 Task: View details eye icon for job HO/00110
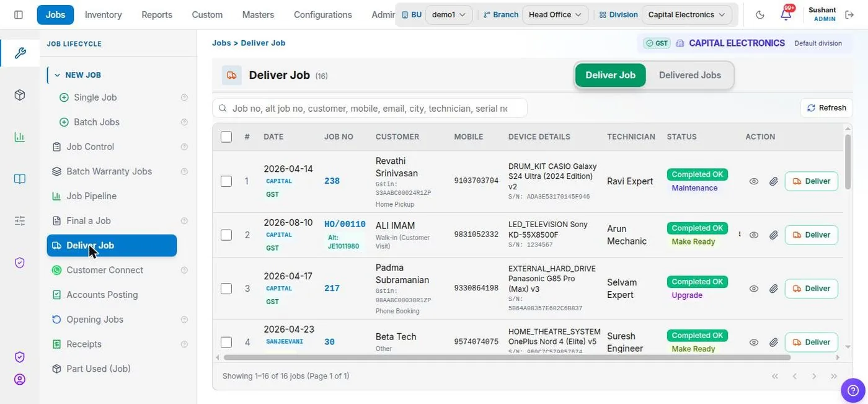click(x=754, y=235)
